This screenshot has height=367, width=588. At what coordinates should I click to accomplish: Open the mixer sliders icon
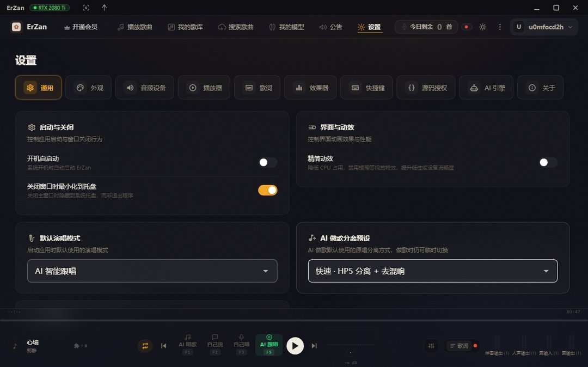pyautogui.click(x=431, y=346)
